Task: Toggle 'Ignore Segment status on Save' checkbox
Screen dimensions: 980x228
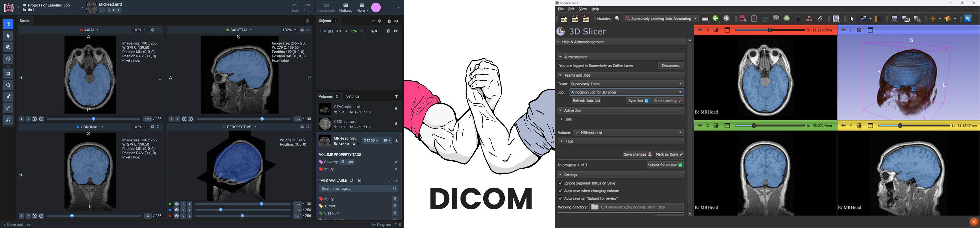Action: click(560, 183)
